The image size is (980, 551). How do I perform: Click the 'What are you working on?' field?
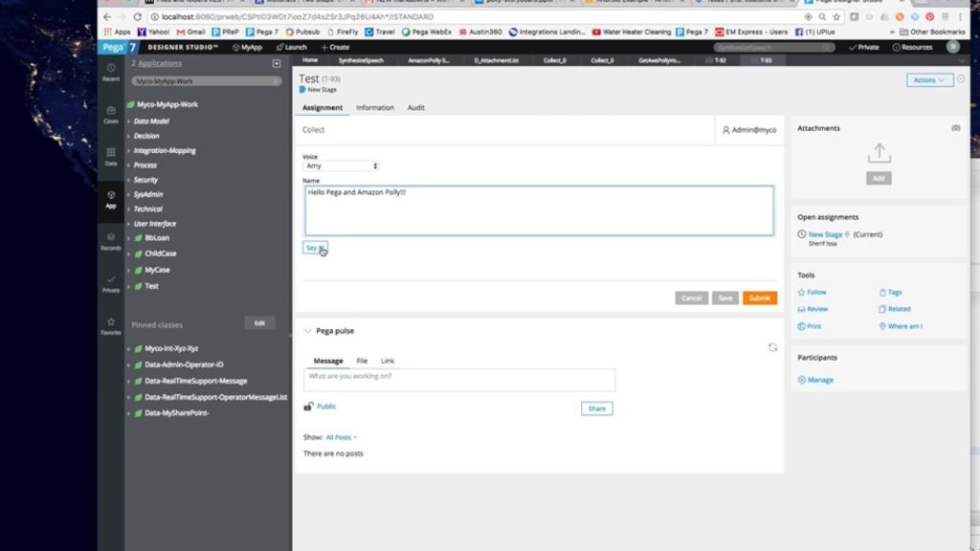tap(458, 379)
